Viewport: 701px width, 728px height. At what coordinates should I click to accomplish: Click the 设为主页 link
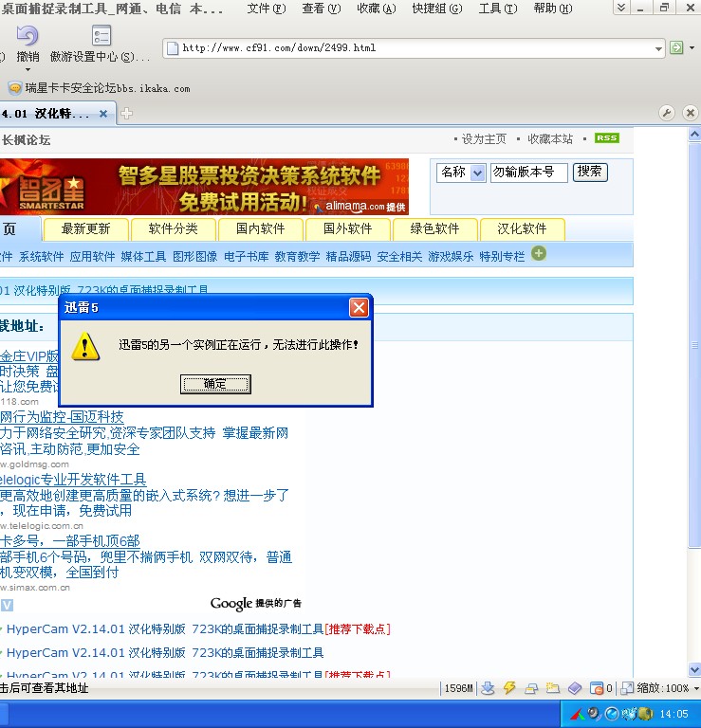tap(484, 138)
